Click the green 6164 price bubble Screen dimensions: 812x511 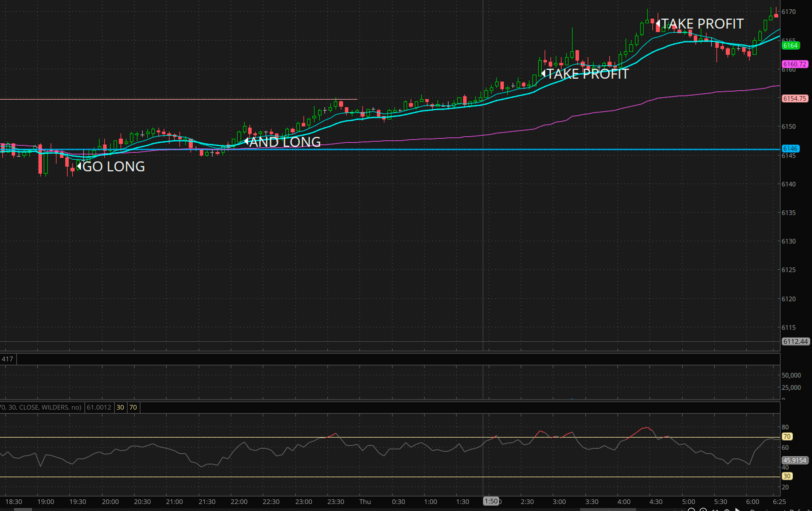click(790, 45)
